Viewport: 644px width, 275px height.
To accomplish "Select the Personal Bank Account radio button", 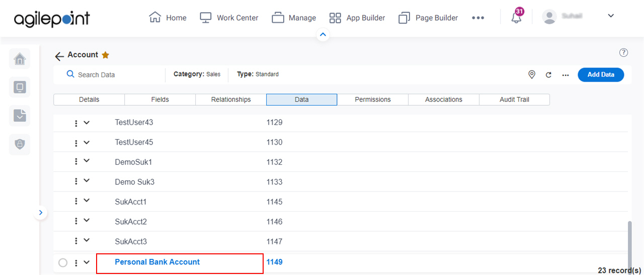I will (63, 262).
